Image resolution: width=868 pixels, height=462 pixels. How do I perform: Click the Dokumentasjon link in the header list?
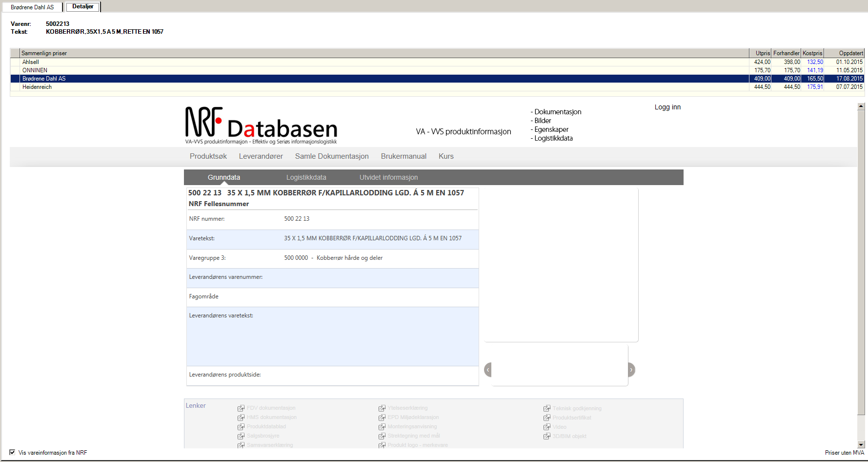coord(558,112)
